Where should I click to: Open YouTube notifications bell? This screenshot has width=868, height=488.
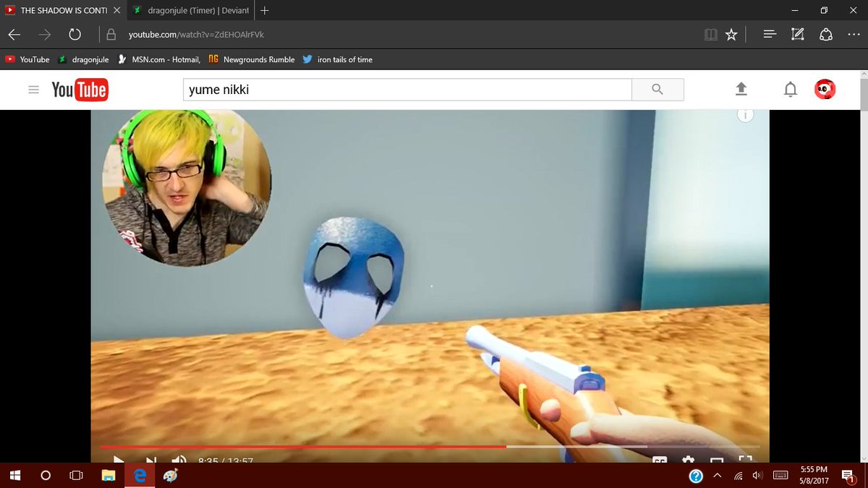click(790, 89)
